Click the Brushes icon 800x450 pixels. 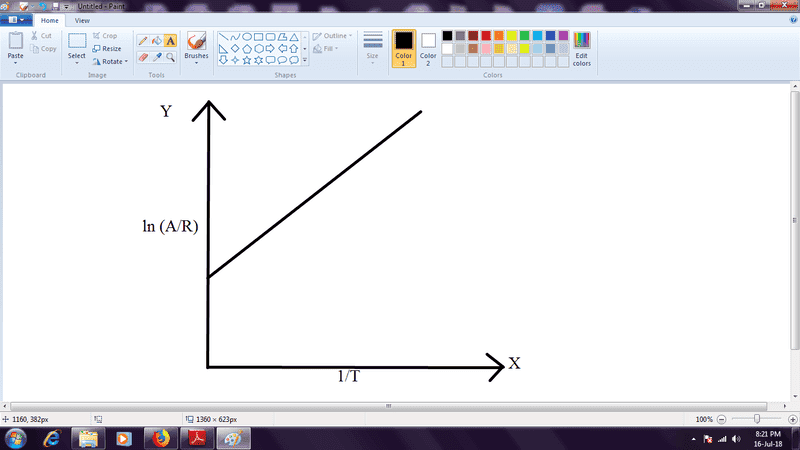196,41
